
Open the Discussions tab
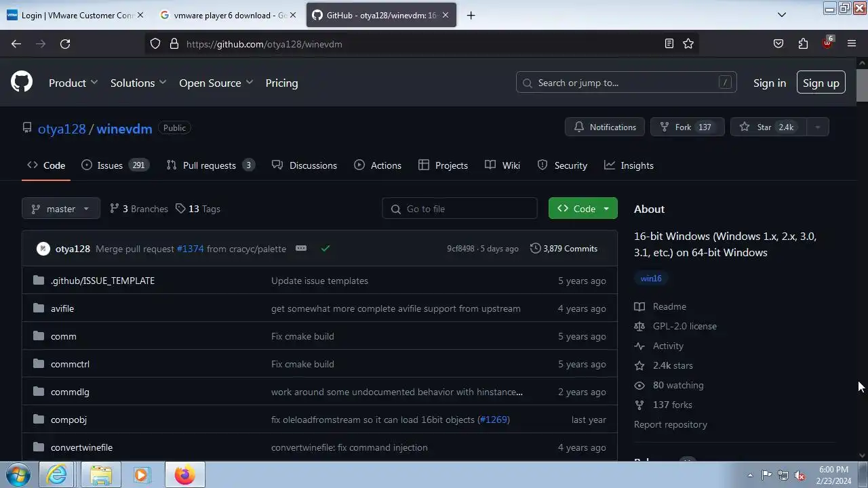click(x=304, y=165)
